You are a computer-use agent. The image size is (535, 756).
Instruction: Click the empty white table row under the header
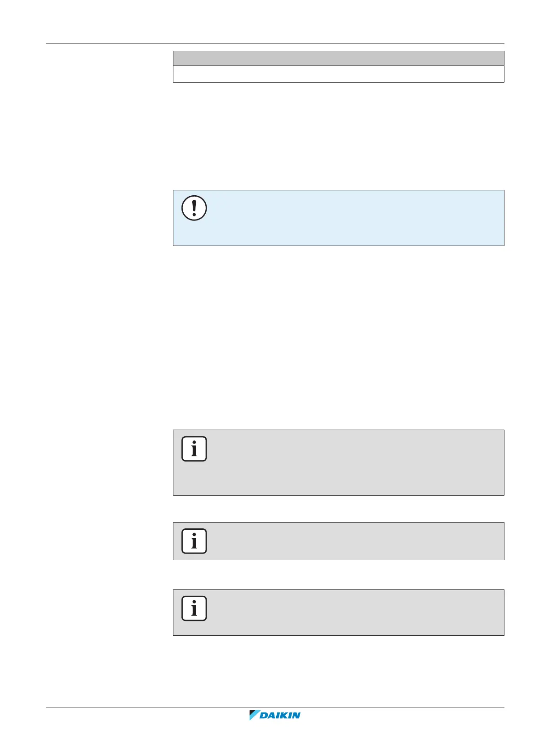coord(338,74)
